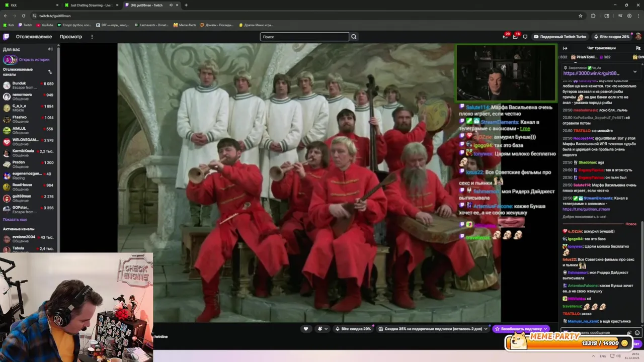Select the guit88man - Twitch tab
The image size is (644, 362).
click(151, 5)
